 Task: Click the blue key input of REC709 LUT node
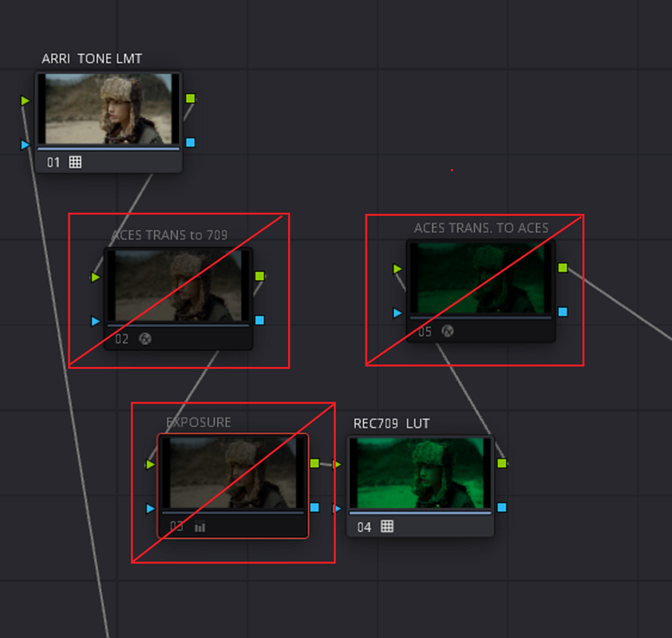tap(338, 508)
